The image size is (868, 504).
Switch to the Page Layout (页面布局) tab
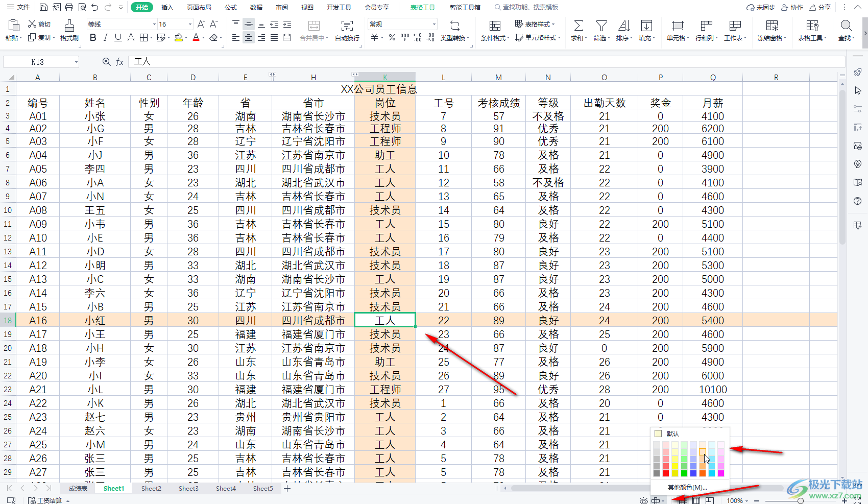point(199,7)
